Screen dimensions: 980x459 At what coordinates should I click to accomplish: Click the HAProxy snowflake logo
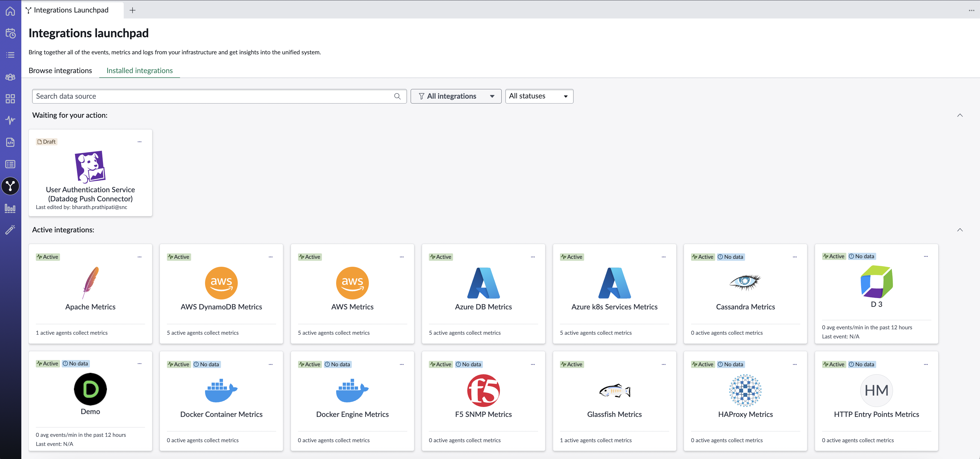tap(745, 390)
